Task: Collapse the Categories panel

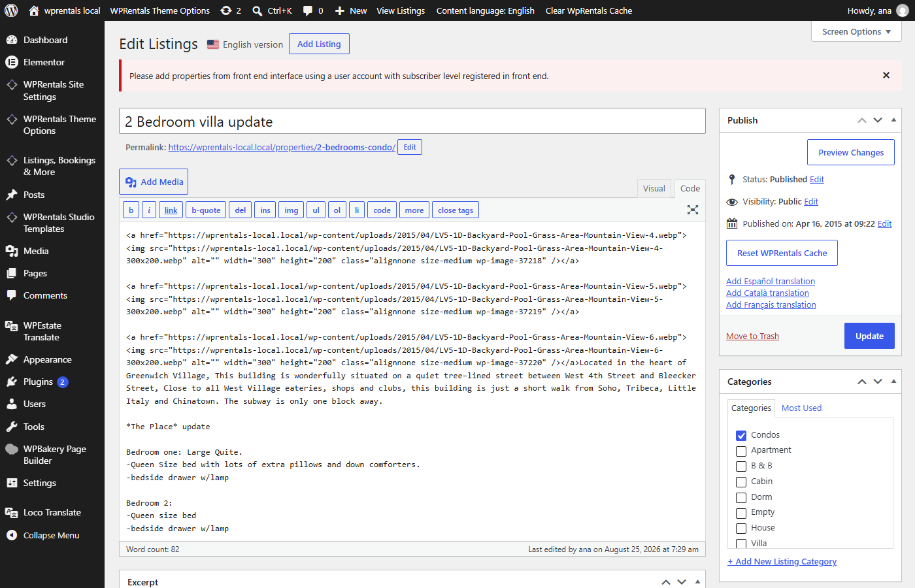Action: pos(893,382)
